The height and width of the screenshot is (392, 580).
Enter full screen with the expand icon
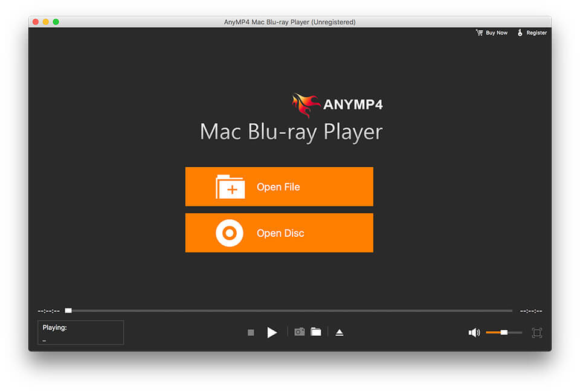coord(536,332)
